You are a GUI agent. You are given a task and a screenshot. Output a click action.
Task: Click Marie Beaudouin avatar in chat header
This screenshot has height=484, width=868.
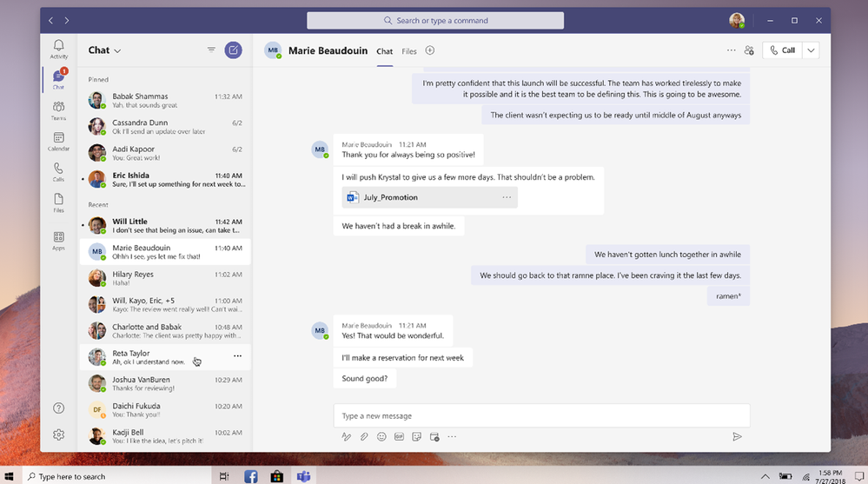tap(273, 50)
